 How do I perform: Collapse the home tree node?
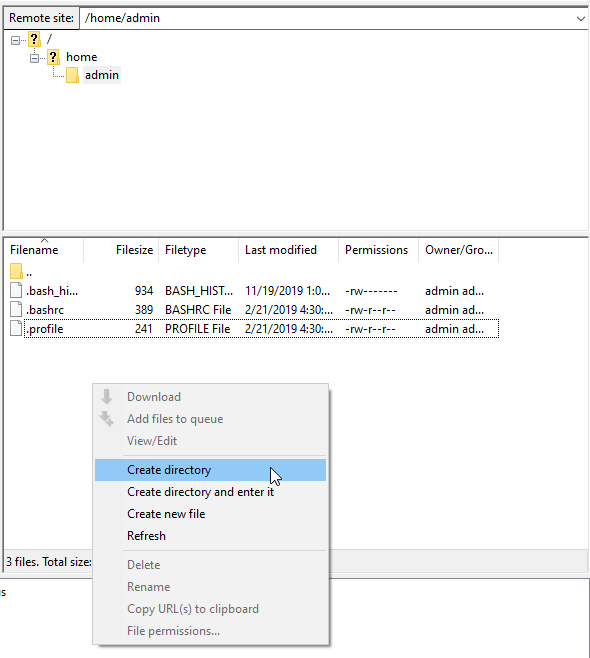pos(34,58)
